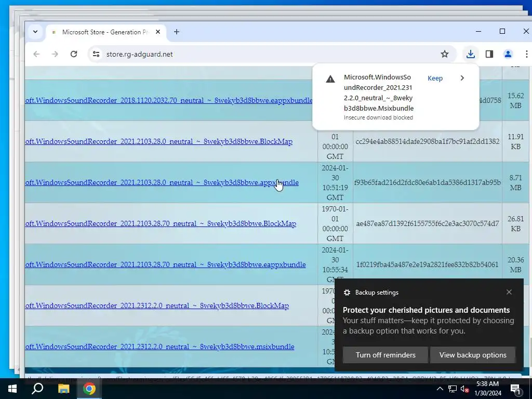Dismiss the Backup settings notification

[x=509, y=292]
